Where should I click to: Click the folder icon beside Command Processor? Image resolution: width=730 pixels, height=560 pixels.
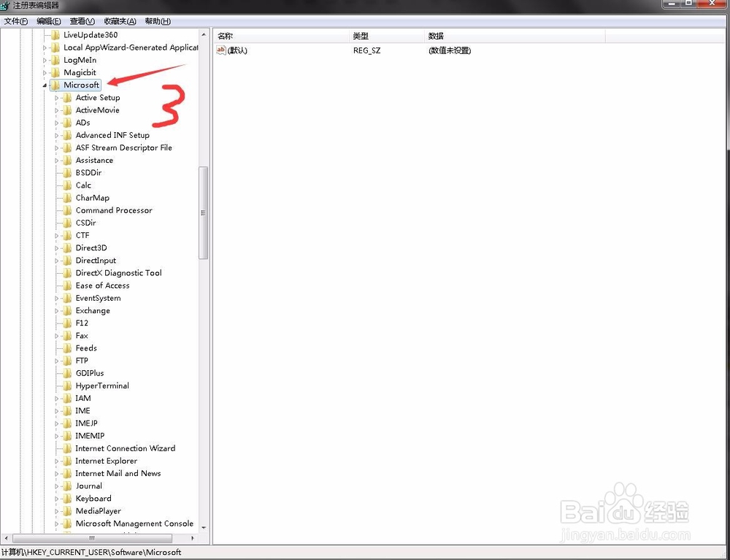(67, 210)
